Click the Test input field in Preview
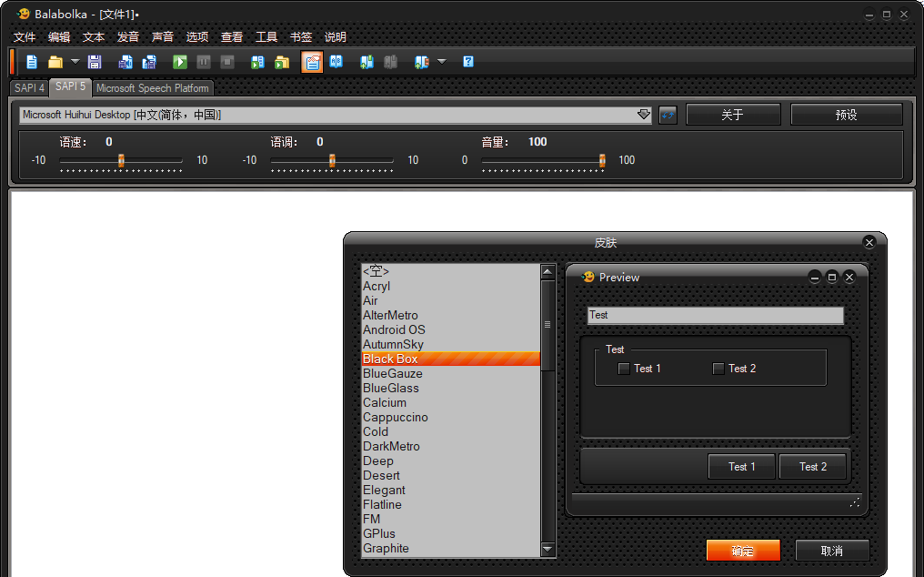 pyautogui.click(x=716, y=315)
